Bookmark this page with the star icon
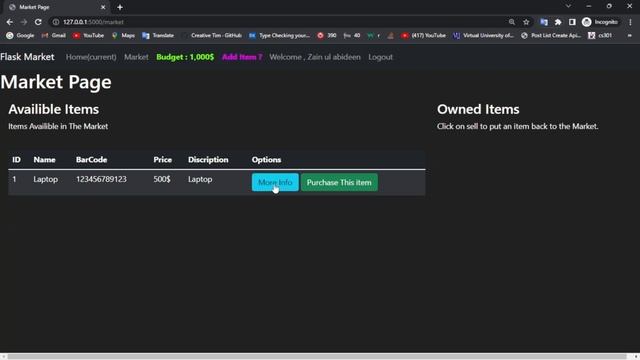 point(526,22)
